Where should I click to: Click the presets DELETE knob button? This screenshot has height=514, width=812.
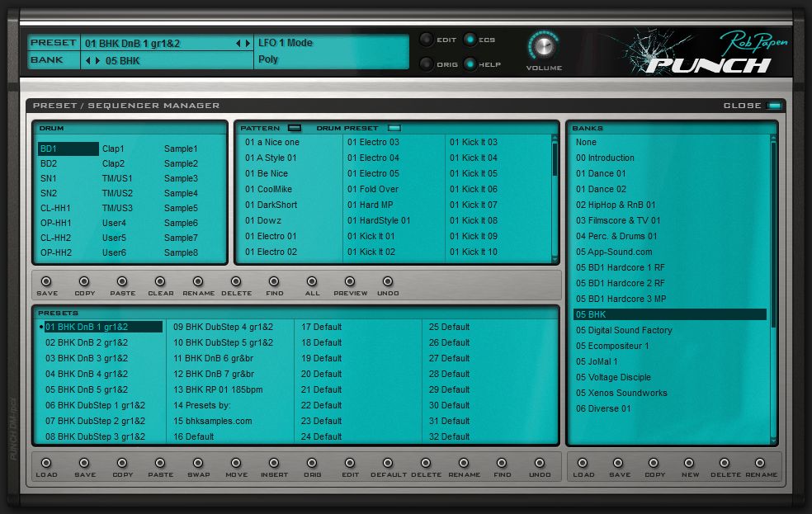tap(426, 463)
